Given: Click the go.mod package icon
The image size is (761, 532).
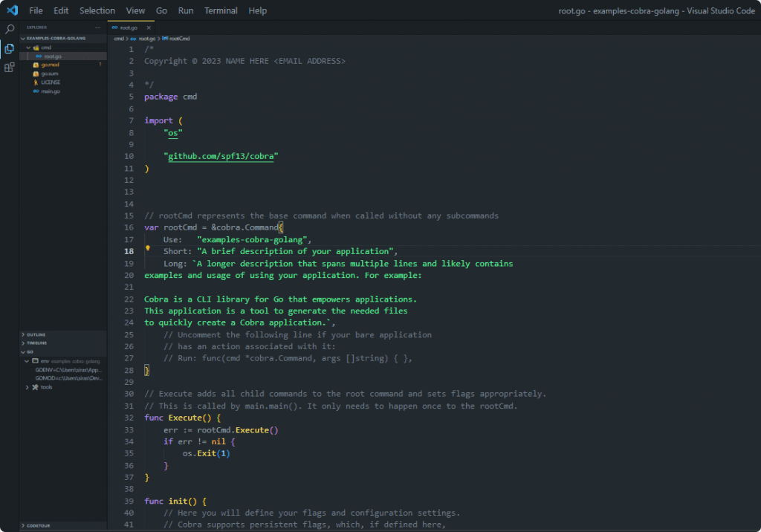Looking at the screenshot, I should (36, 65).
